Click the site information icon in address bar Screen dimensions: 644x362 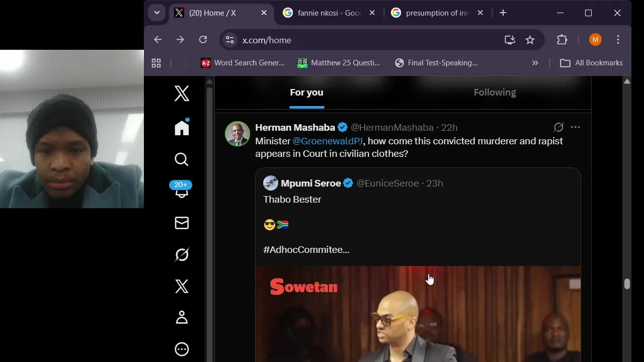pyautogui.click(x=229, y=40)
